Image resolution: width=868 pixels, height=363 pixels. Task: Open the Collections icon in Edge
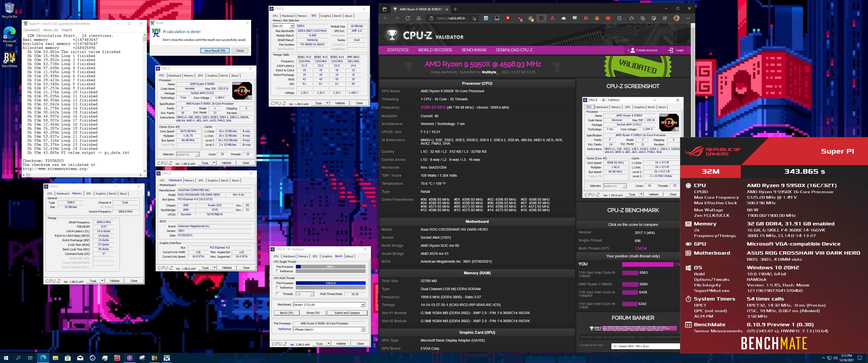(x=643, y=18)
